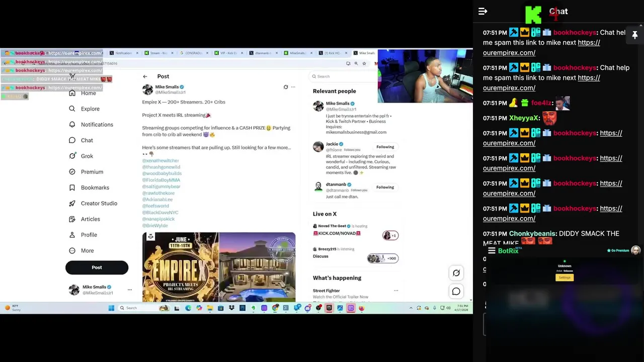The height and width of the screenshot is (362, 644).
Task: Open the More circle icon in sidebar
Action: coord(72,250)
